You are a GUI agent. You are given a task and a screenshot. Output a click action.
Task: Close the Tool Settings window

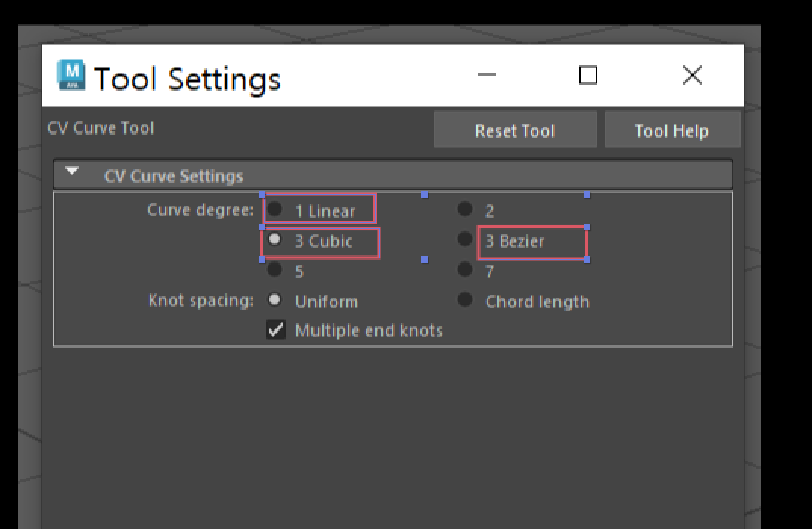pyautogui.click(x=693, y=75)
